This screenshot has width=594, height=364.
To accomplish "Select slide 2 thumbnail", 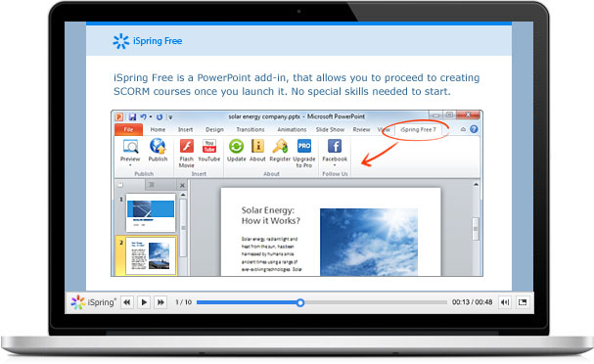I will (151, 255).
